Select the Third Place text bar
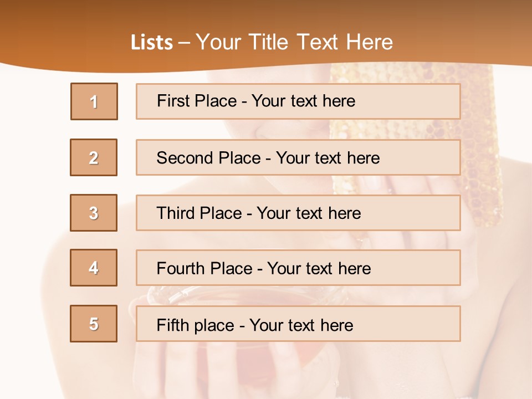This screenshot has width=532, height=399. click(x=298, y=213)
